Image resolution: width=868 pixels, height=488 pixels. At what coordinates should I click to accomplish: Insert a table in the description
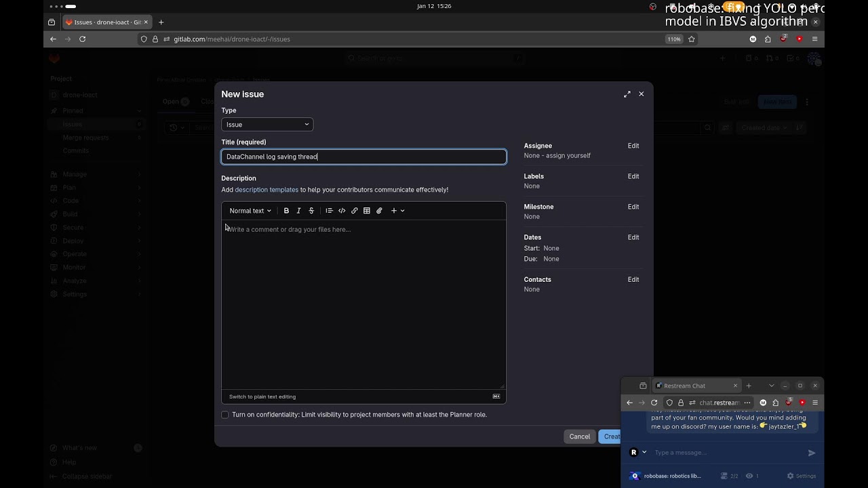pos(367,211)
